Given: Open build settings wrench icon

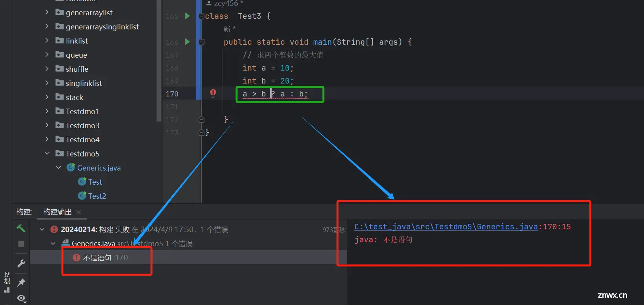Looking at the screenshot, I should pyautogui.click(x=21, y=263).
